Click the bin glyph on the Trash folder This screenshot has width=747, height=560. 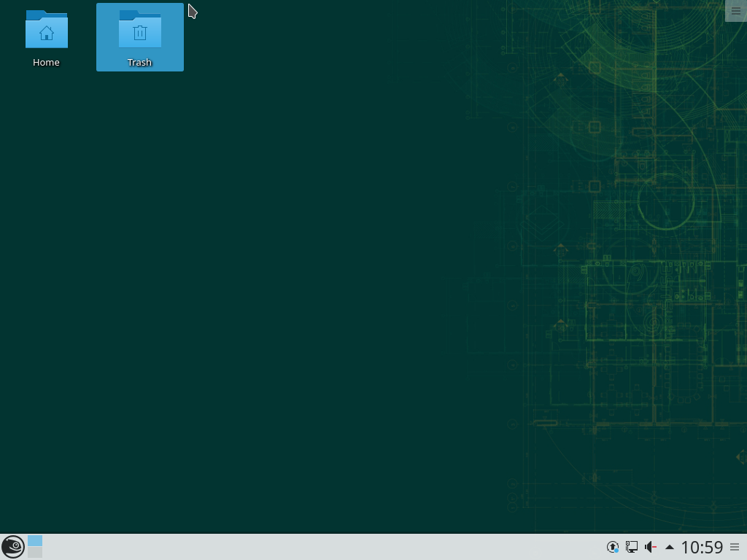(140, 33)
